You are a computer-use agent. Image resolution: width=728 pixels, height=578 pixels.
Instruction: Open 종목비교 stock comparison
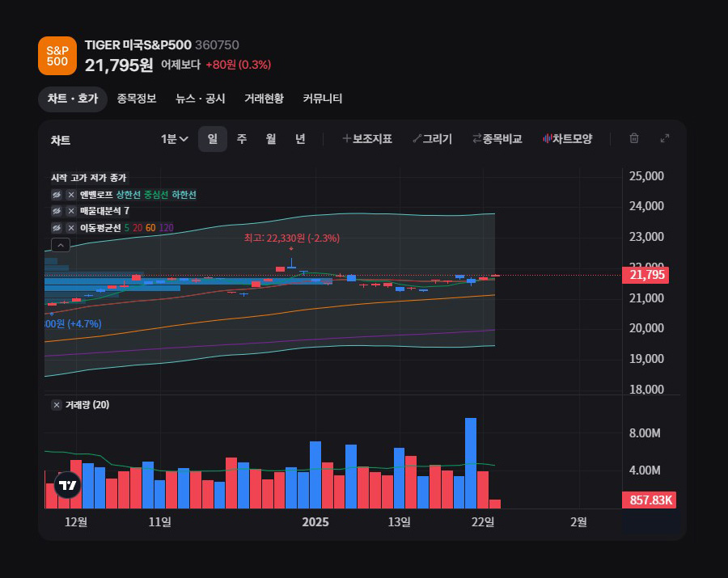click(497, 139)
